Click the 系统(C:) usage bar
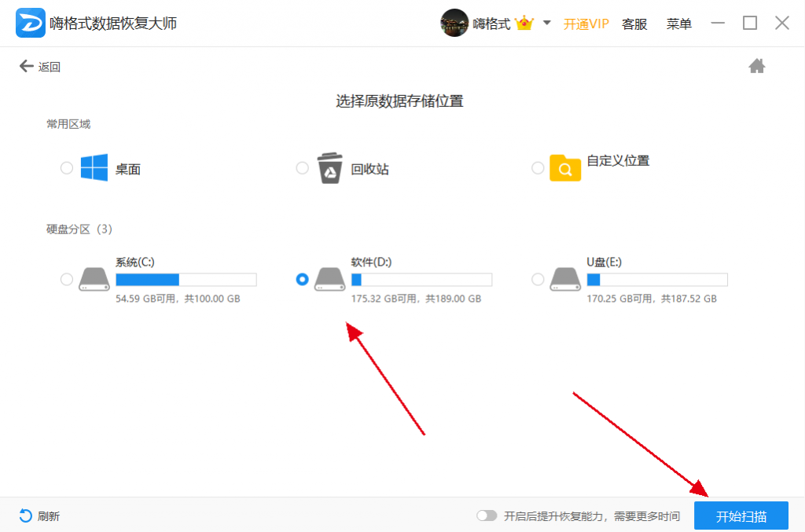Viewport: 805px width, 532px height. [x=186, y=280]
